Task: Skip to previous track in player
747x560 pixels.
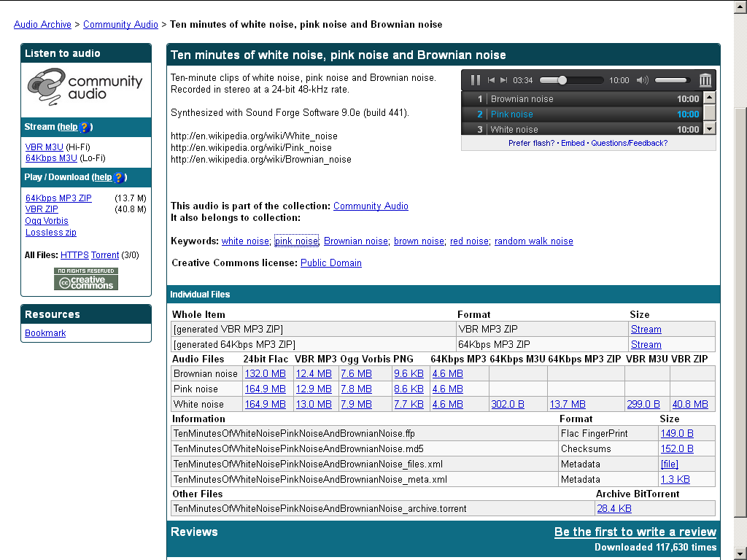Action: tap(491, 80)
